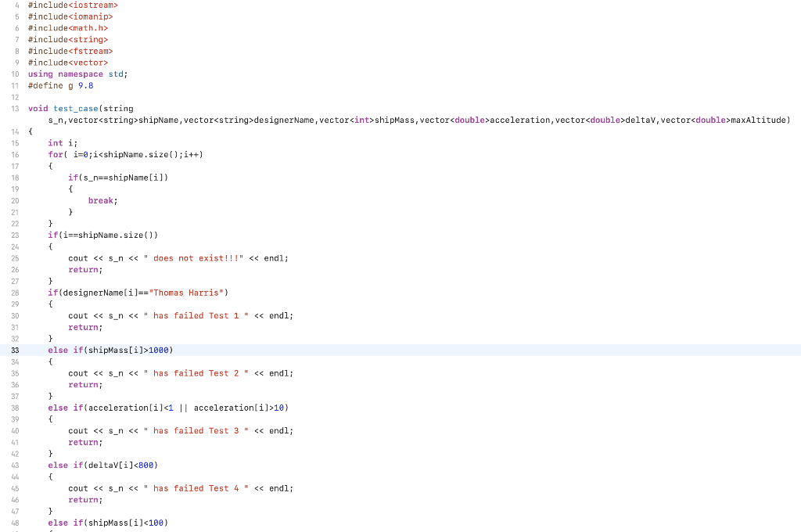Click 'using namespace std;' line

tap(77, 74)
